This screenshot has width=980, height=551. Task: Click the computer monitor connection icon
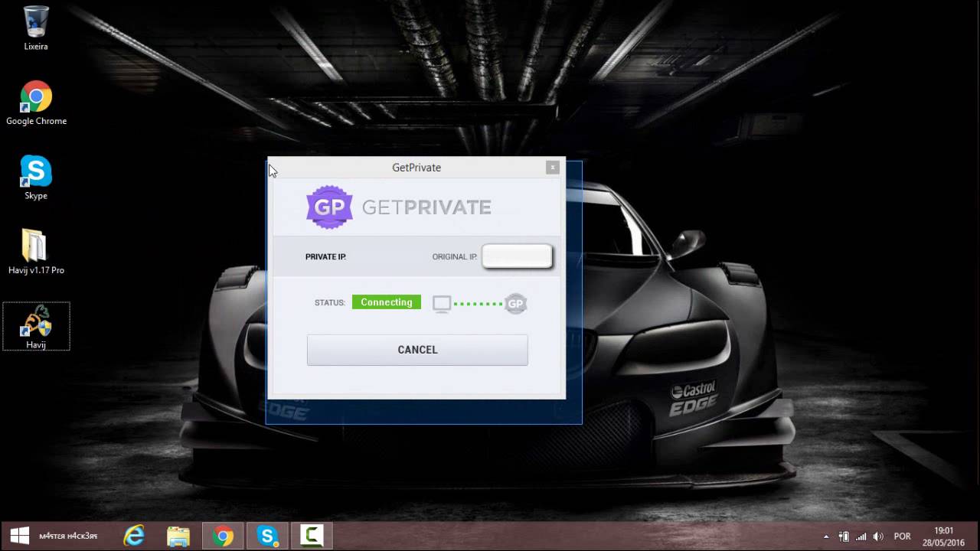[442, 304]
